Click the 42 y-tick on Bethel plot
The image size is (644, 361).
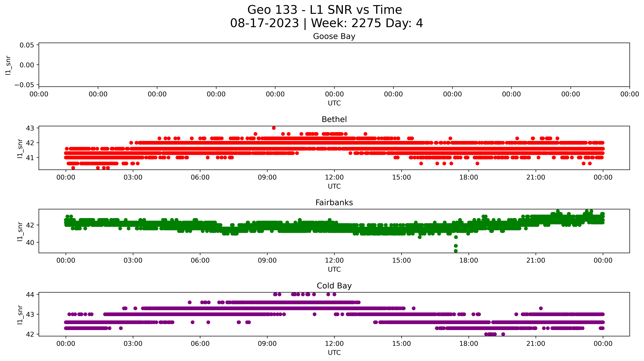pyautogui.click(x=30, y=143)
